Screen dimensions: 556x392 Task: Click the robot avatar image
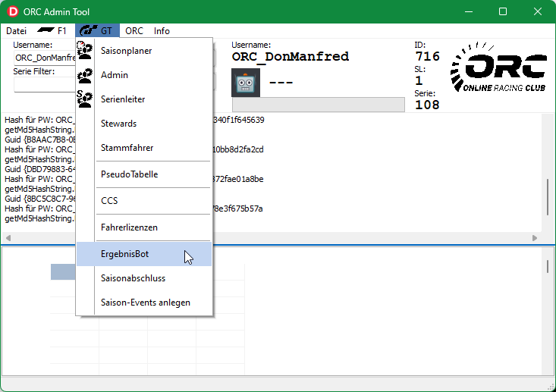245,82
